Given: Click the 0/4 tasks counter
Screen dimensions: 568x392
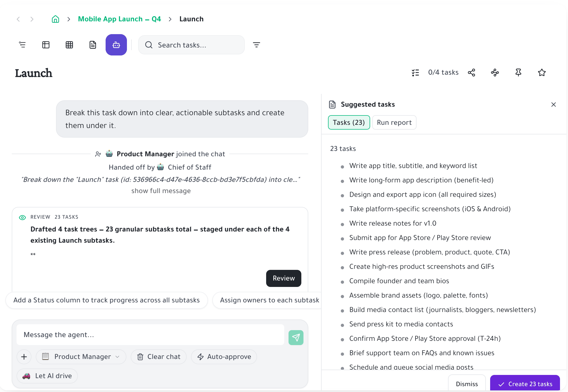Looking at the screenshot, I should click(443, 73).
